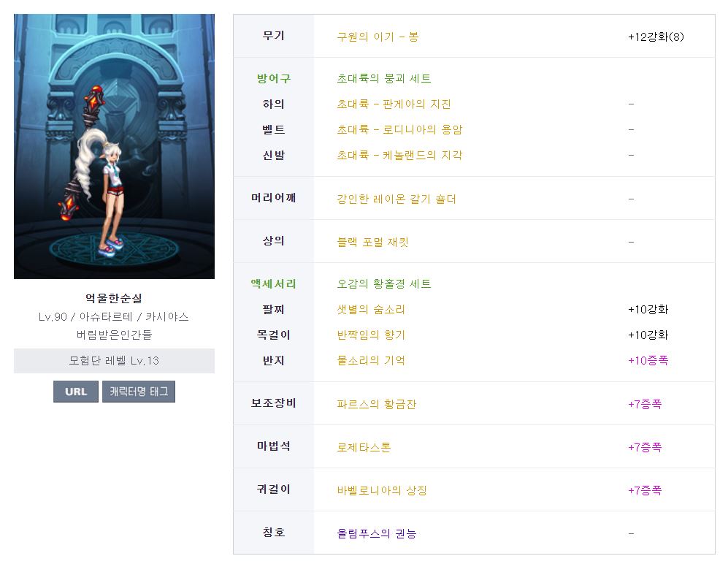Viewport: 728px width, 564px height.
Task: Click 강인한 레이온 갈기 숄더 item
Action: [396, 199]
